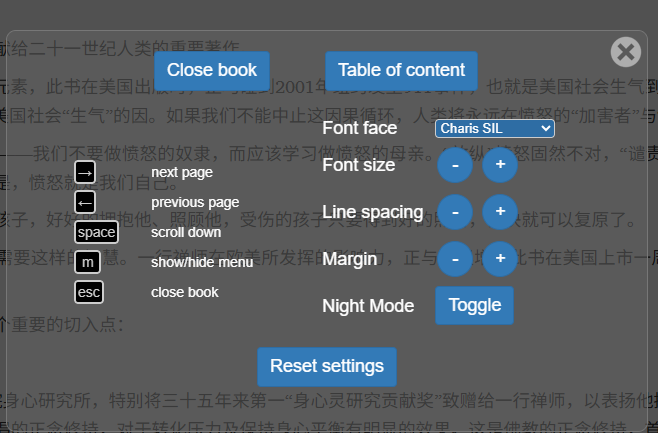Close the settings overlay with X icon
Viewport: 658px width, 433px height.
[625, 52]
